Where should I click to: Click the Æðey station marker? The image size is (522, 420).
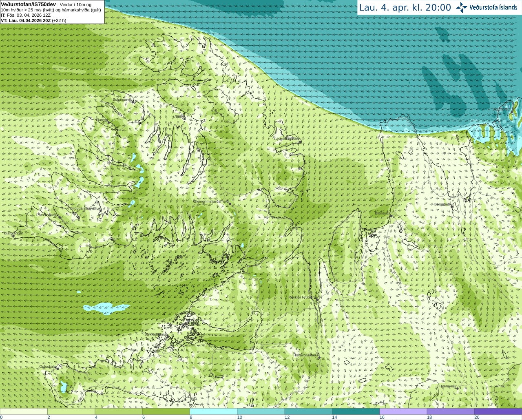(184, 118)
